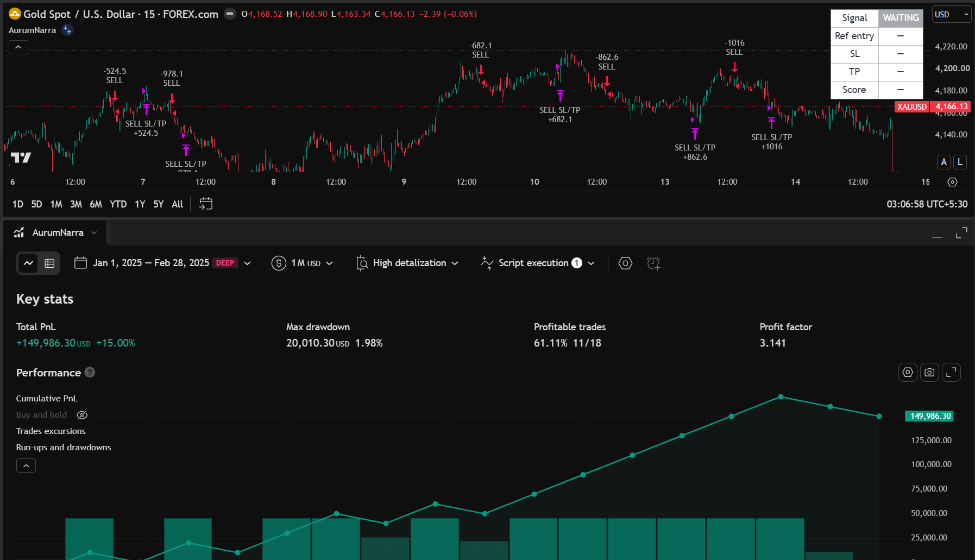
Task: Expand the High detalization dropdown
Action: (407, 263)
